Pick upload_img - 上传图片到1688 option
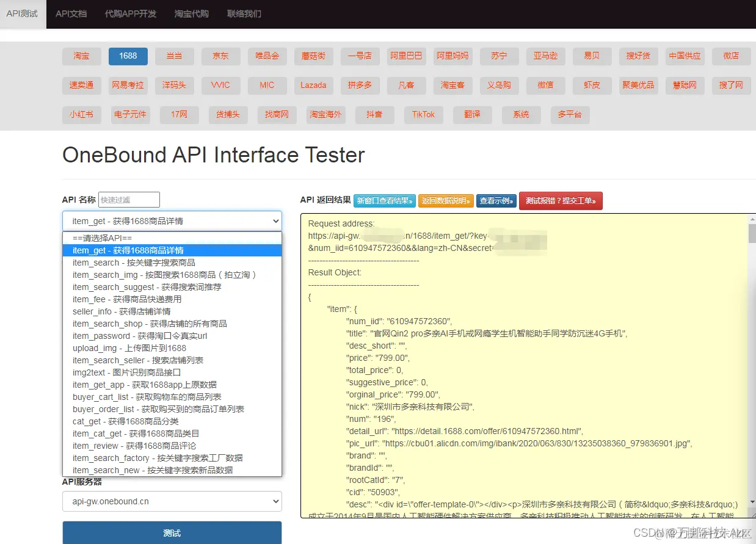Viewport: 756px width, 544px height. click(x=172, y=348)
